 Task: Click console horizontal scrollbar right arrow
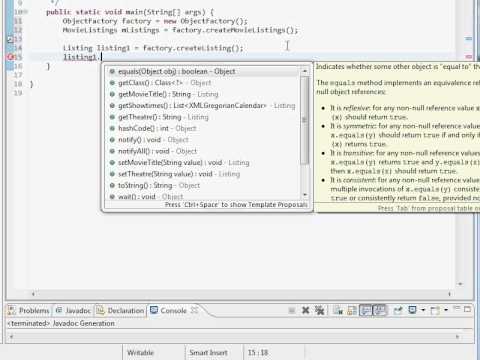(x=457, y=337)
